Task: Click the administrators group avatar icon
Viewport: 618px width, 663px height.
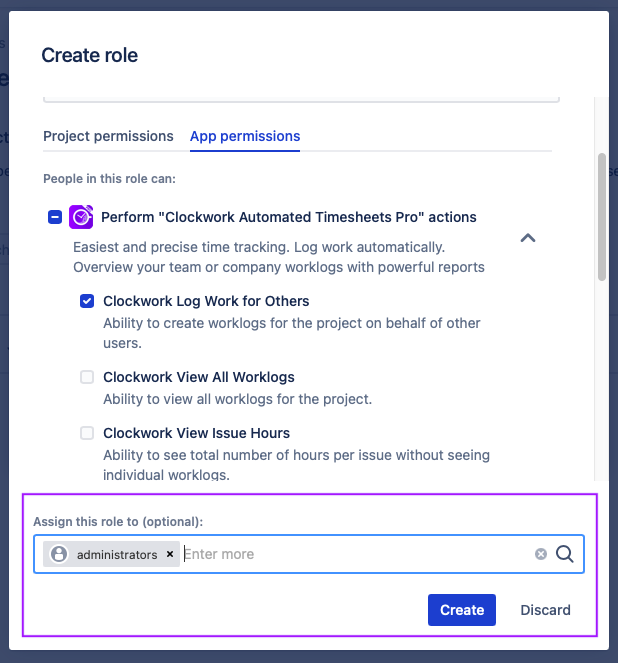Action: coord(59,554)
